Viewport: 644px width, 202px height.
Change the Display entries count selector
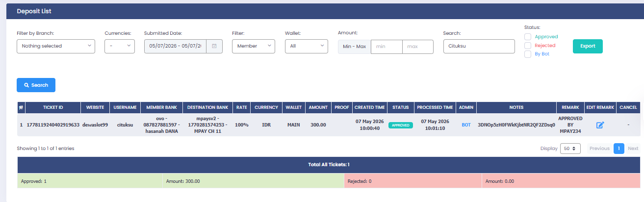[x=570, y=148]
